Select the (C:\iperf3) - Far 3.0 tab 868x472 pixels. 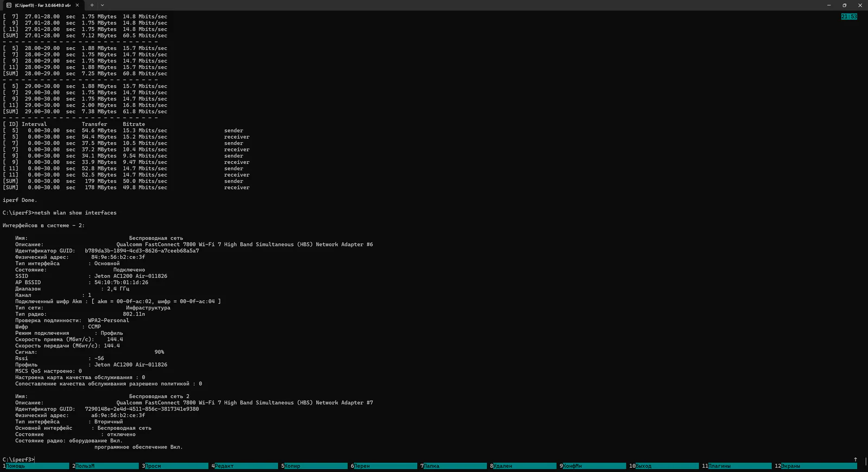coord(42,5)
